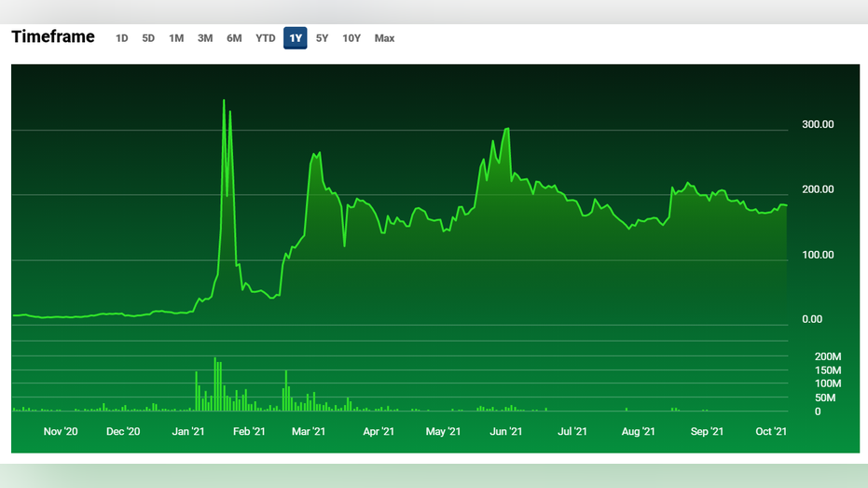Click the Aug '21 date label
Viewport: 868px width, 488px height.
pos(639,431)
